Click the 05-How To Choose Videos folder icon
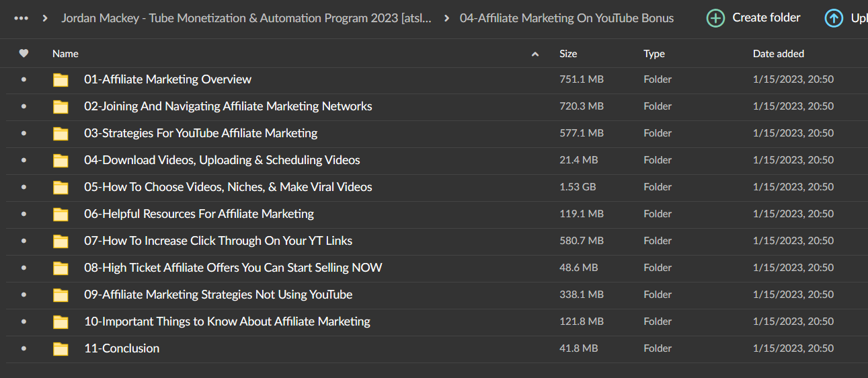868x378 pixels. pyautogui.click(x=61, y=187)
